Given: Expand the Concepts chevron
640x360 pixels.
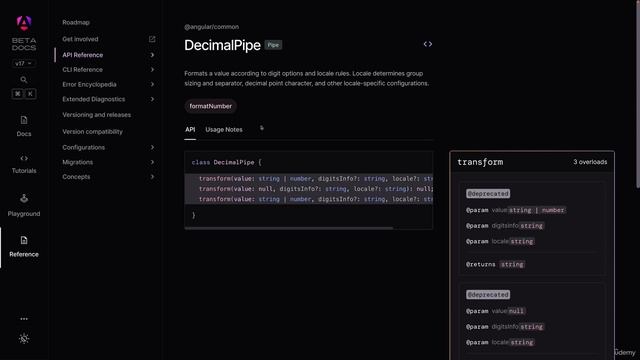Looking at the screenshot, I should coord(152,177).
